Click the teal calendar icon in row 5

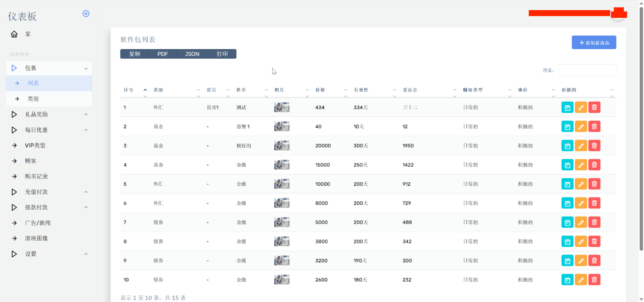(x=567, y=184)
